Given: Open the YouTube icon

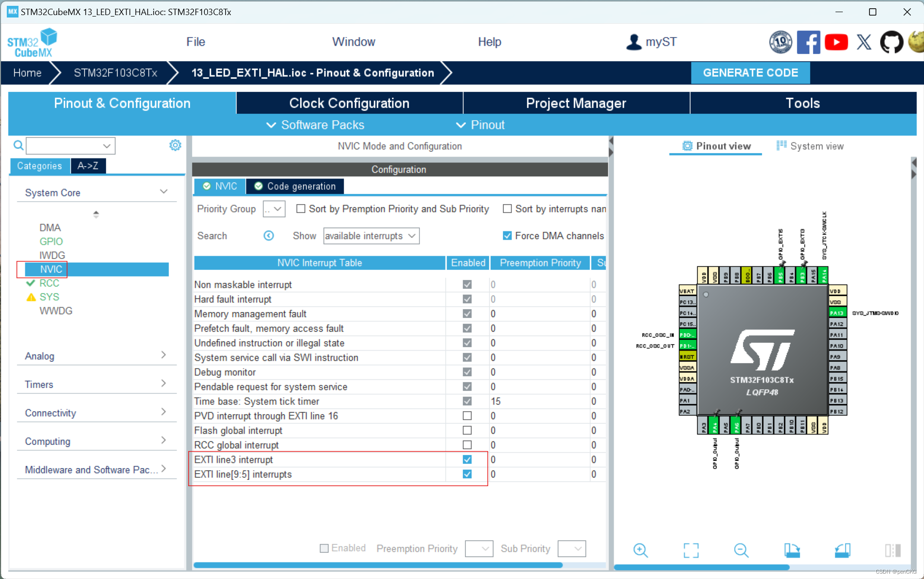Looking at the screenshot, I should (836, 42).
